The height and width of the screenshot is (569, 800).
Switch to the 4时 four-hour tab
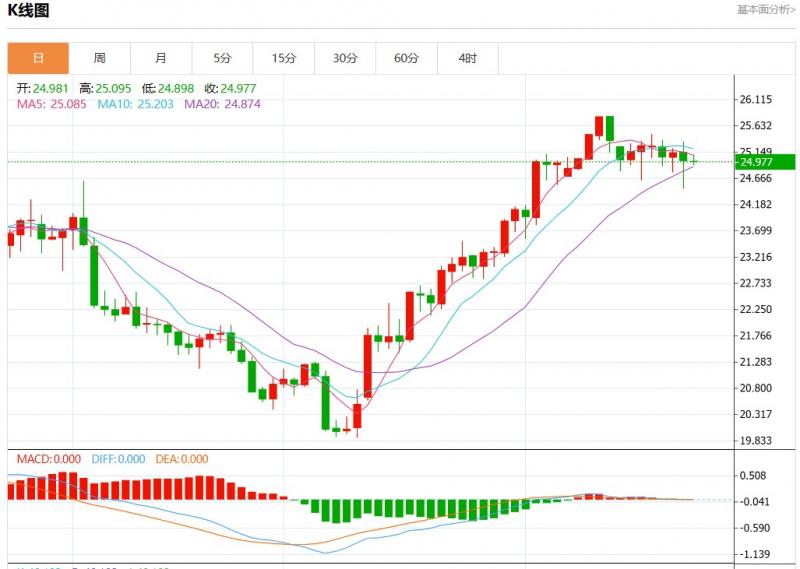coord(467,58)
